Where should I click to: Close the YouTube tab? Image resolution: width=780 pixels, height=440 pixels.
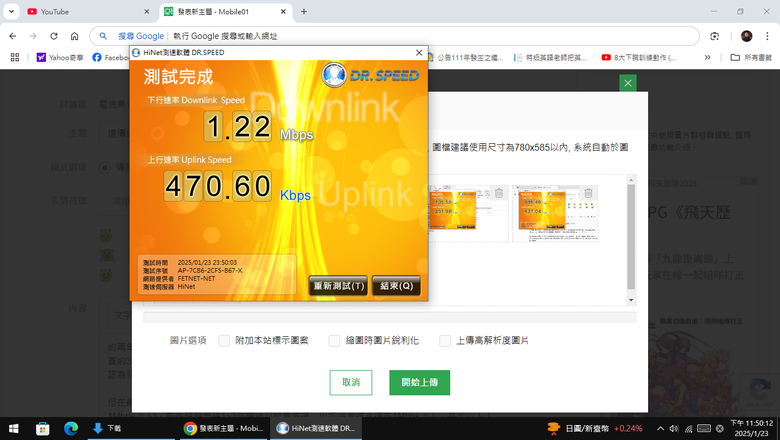(x=147, y=11)
